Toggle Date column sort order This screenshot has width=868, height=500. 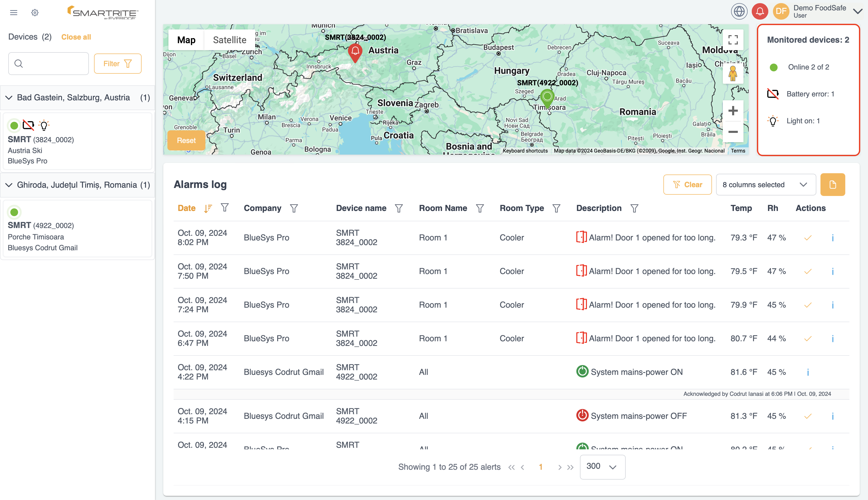pyautogui.click(x=208, y=208)
